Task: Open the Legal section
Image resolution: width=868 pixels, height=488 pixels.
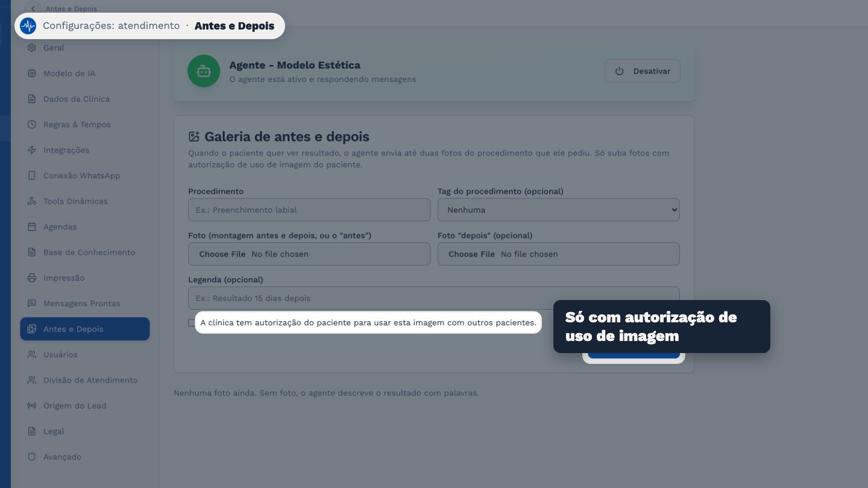Action: click(85, 431)
